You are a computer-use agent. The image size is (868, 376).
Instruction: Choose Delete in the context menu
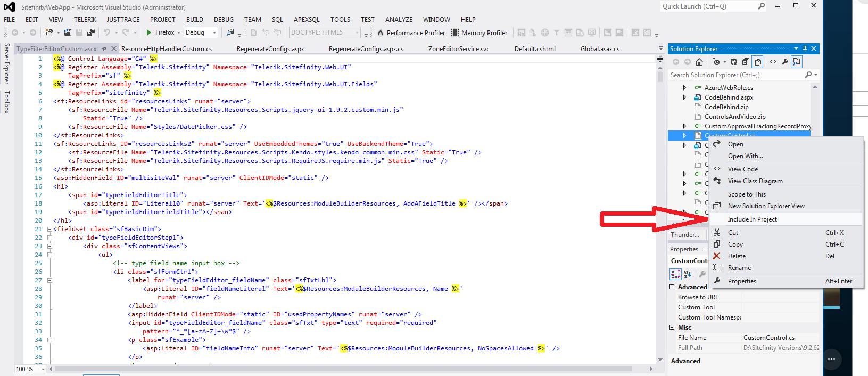tap(737, 256)
